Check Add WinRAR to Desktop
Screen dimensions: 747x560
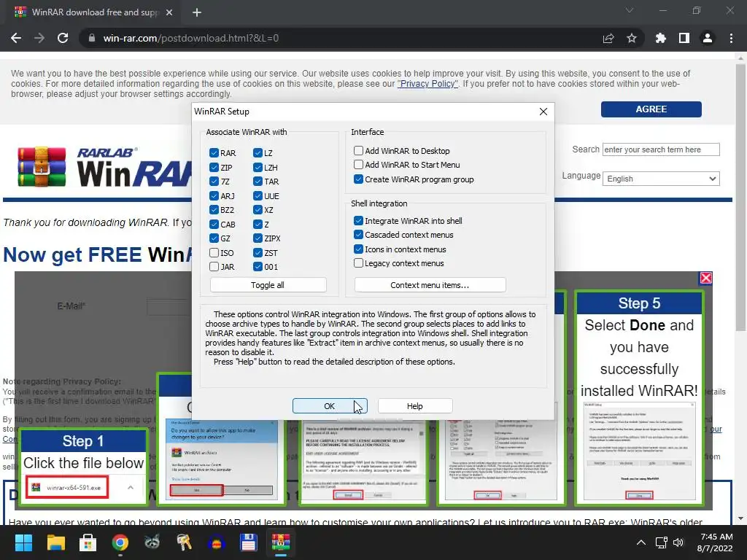pyautogui.click(x=358, y=150)
